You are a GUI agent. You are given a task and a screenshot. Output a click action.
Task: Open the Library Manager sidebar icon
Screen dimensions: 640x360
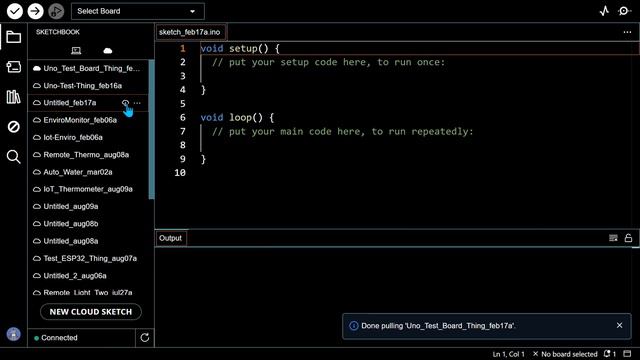(13, 97)
